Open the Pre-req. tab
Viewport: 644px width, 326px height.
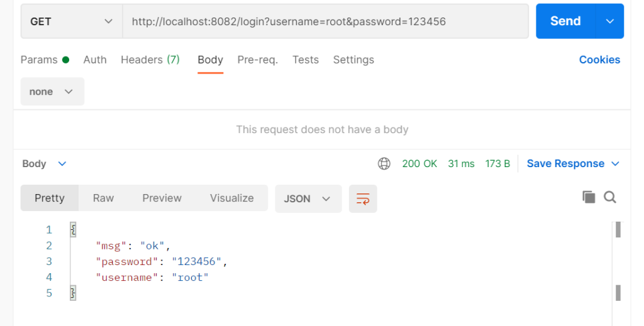coord(257,60)
